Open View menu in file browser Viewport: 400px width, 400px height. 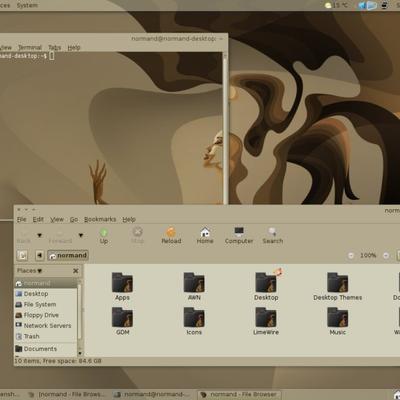[x=57, y=219]
